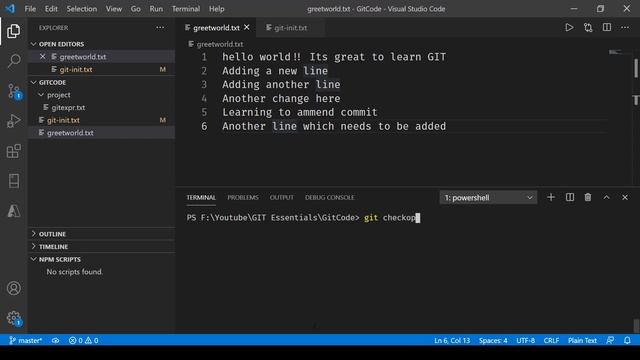
Task: Open the Run menu
Action: coord(156,9)
